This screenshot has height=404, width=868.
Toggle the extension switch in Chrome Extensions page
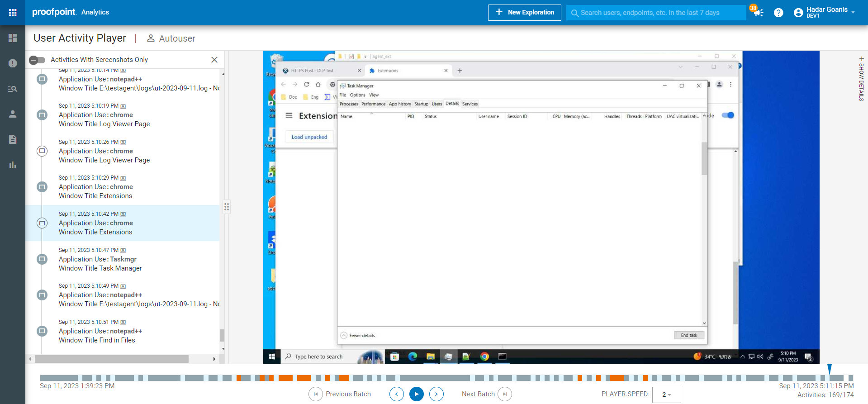tap(728, 115)
